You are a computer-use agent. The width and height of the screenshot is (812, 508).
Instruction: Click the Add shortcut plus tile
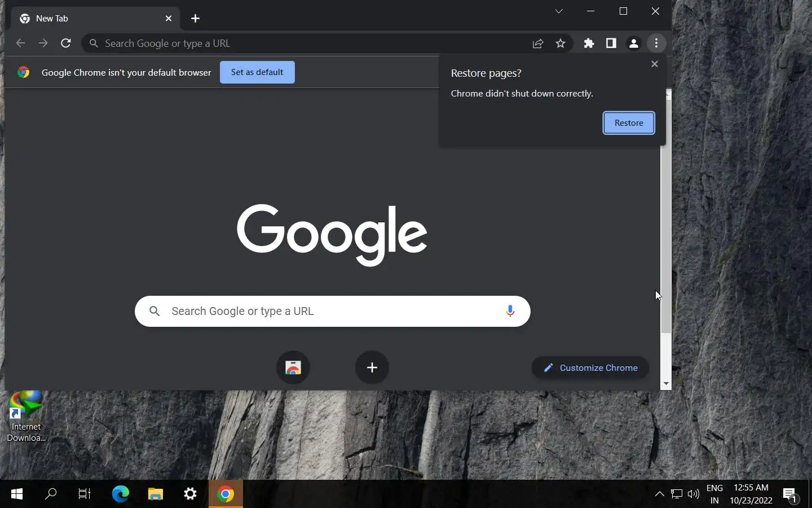tap(372, 367)
